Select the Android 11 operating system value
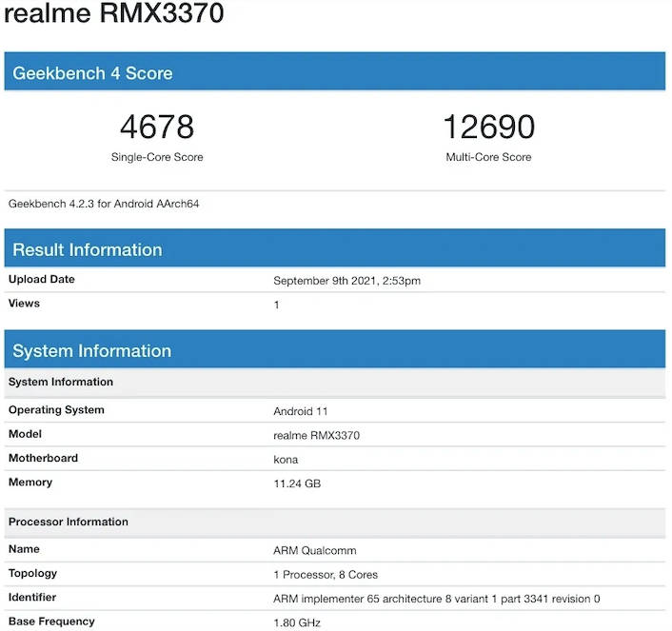 pos(301,411)
